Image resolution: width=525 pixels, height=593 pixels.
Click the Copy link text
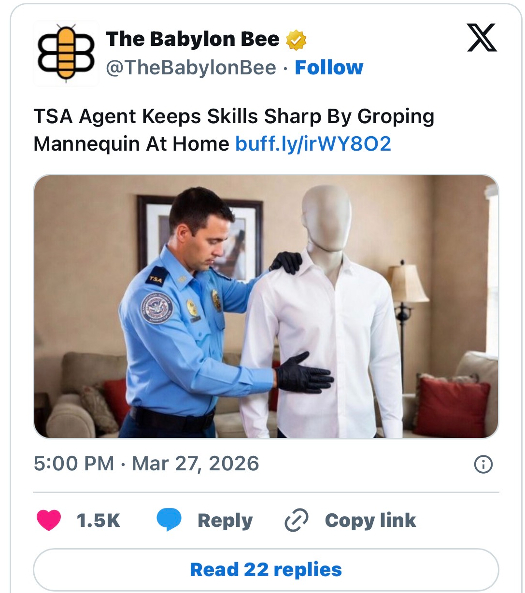(370, 520)
